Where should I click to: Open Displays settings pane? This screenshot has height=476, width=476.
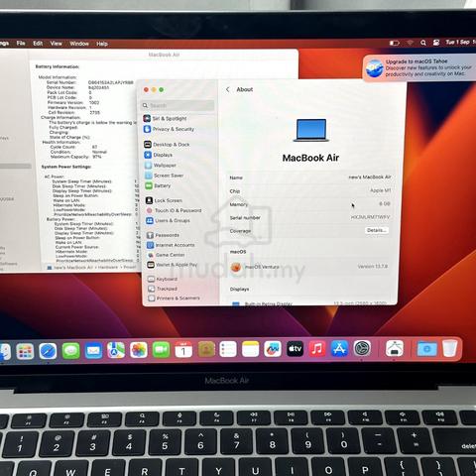point(159,155)
